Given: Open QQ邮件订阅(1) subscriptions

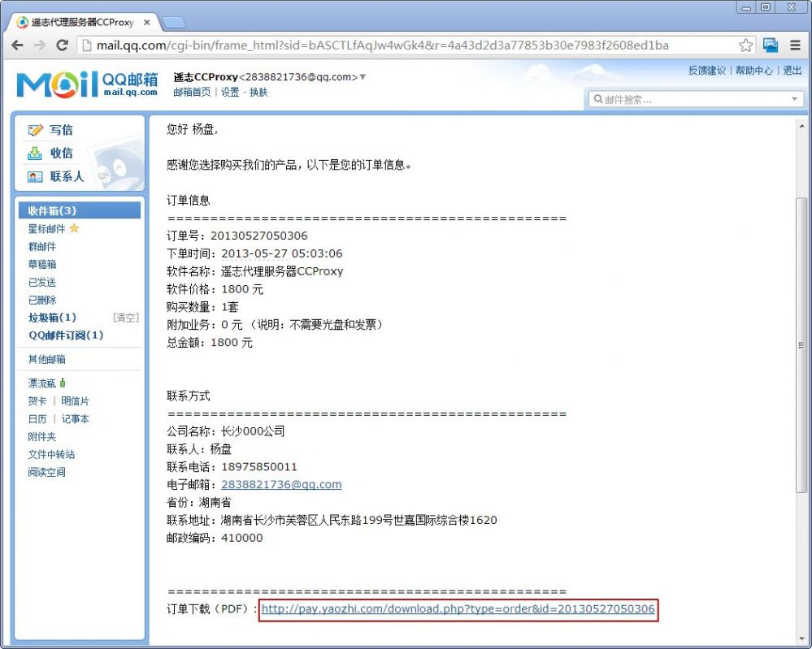Looking at the screenshot, I should pos(66,335).
